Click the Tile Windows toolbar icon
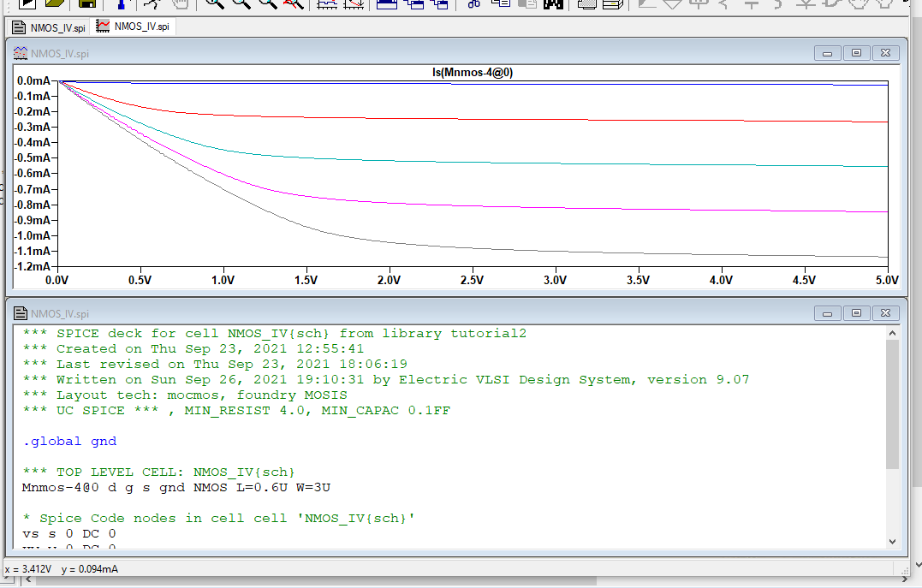 click(387, 3)
